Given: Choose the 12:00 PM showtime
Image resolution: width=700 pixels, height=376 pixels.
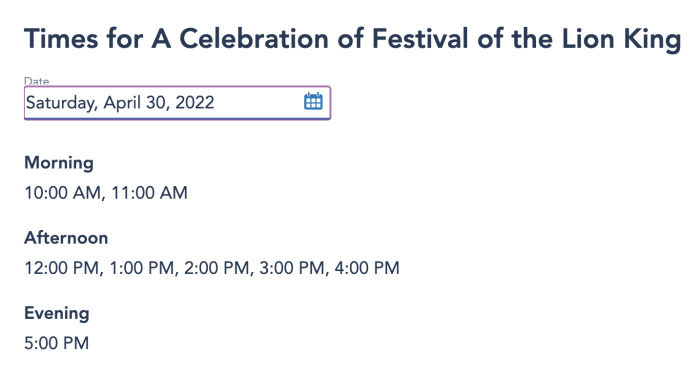Looking at the screenshot, I should tap(62, 268).
